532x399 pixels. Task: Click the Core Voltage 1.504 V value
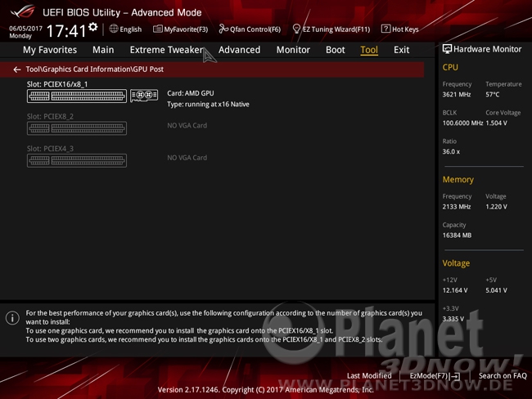point(496,123)
